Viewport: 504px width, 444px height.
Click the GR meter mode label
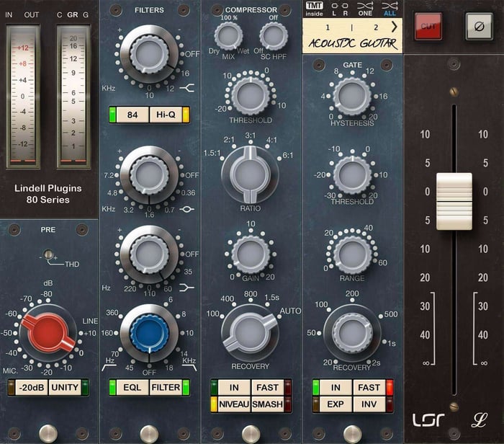[x=72, y=15]
